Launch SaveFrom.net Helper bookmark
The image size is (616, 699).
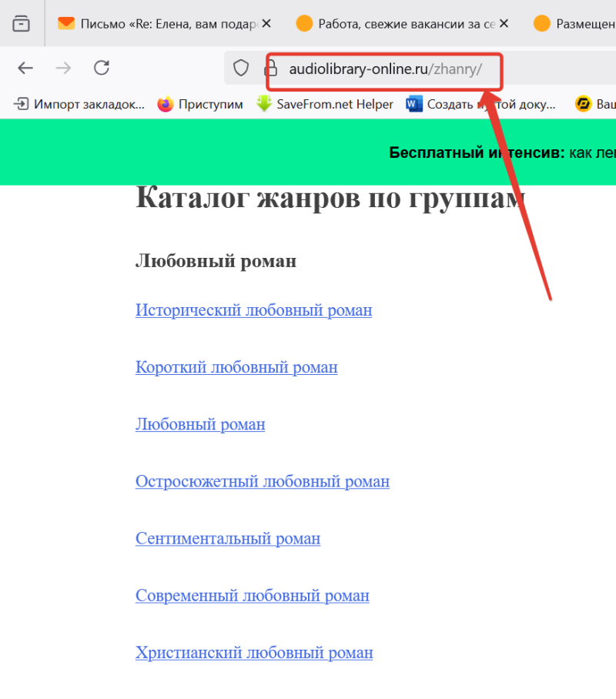325,104
